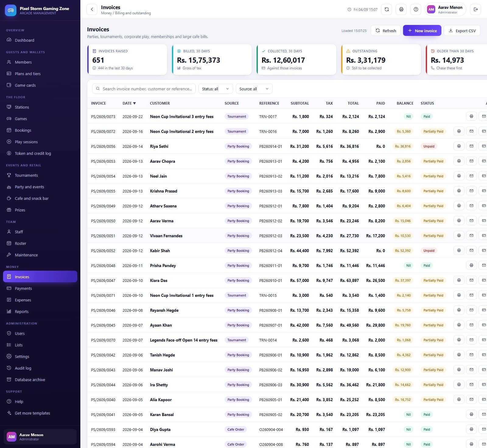
Task: Click the top bar reload icon
Action: coord(387,9)
